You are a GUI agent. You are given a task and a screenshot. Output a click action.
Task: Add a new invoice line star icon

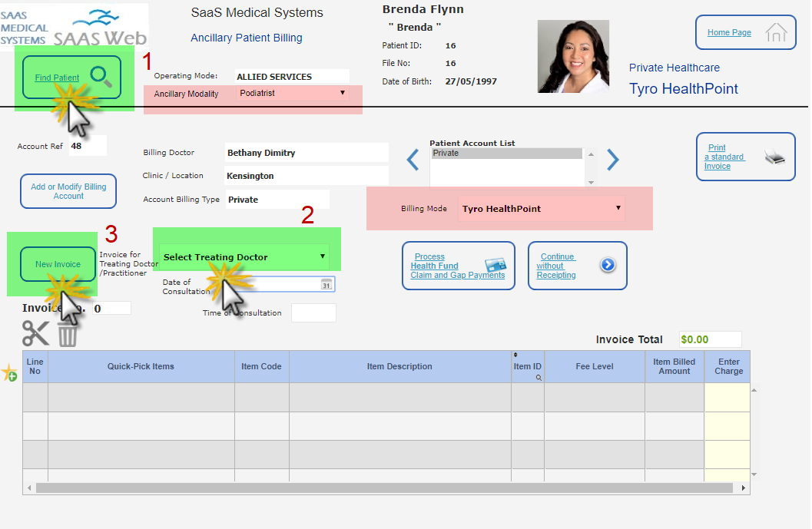point(9,372)
